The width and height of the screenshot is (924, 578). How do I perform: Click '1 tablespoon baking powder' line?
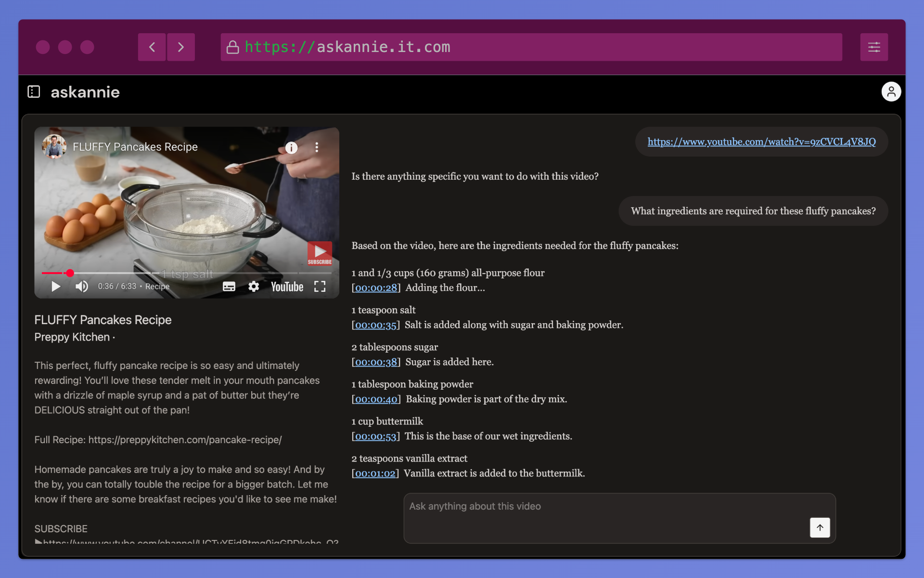tap(412, 384)
